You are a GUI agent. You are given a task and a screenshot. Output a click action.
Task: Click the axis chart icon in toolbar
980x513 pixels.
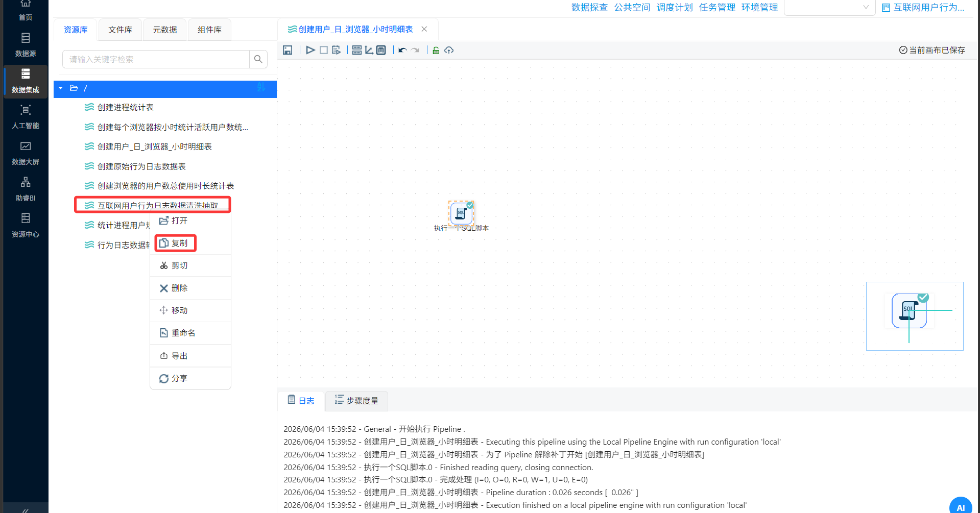coord(369,50)
